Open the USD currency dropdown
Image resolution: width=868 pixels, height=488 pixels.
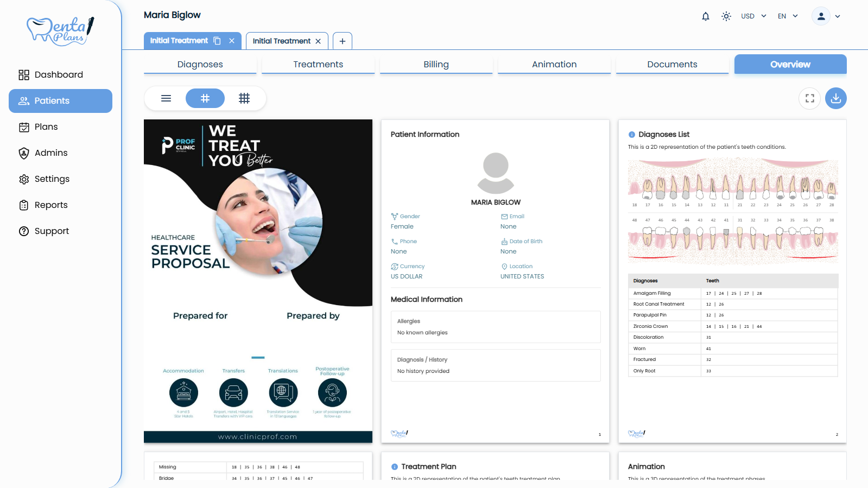point(753,16)
